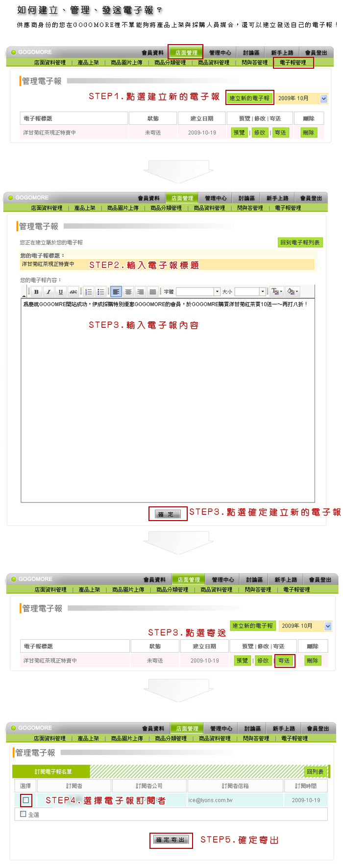The height and width of the screenshot is (868, 343).
Task: Click the 確定寄出 button
Action: coord(171,840)
